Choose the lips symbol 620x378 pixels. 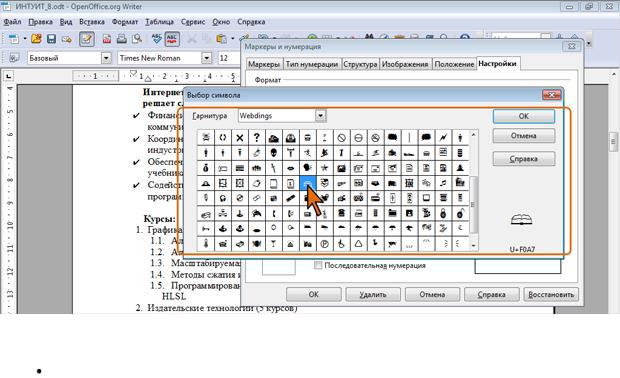(291, 168)
